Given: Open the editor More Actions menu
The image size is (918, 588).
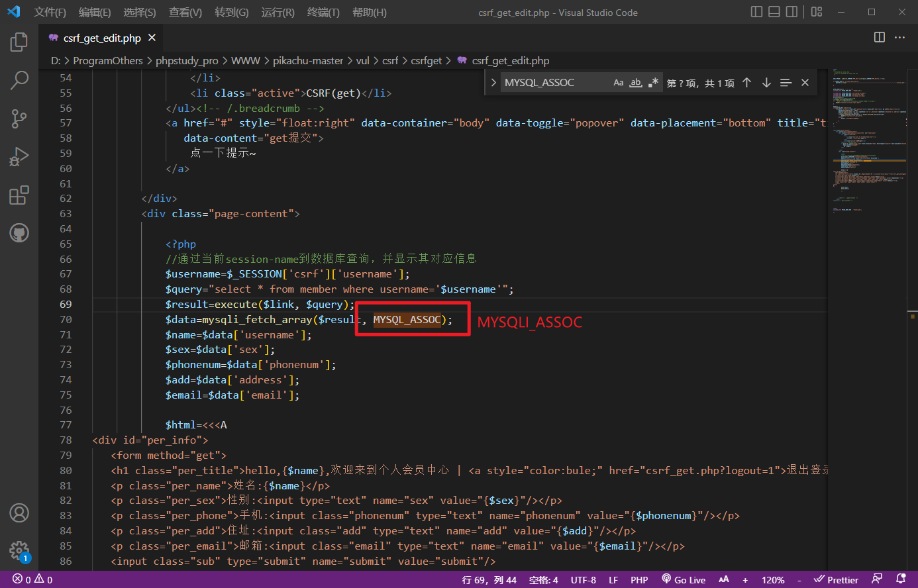Looking at the screenshot, I should pos(900,38).
